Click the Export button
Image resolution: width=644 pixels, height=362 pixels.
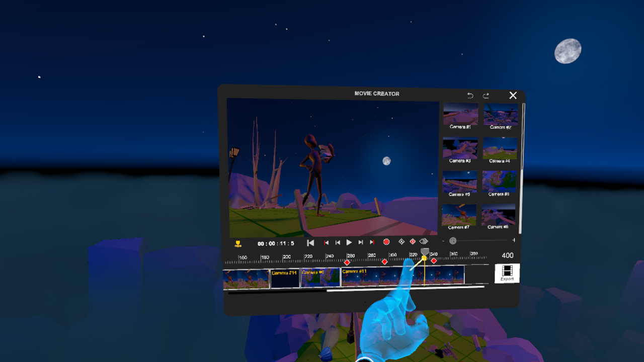[x=507, y=273]
